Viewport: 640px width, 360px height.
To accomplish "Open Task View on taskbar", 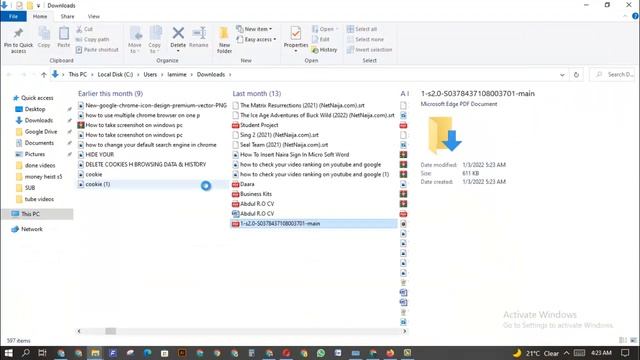I will coord(42,353).
